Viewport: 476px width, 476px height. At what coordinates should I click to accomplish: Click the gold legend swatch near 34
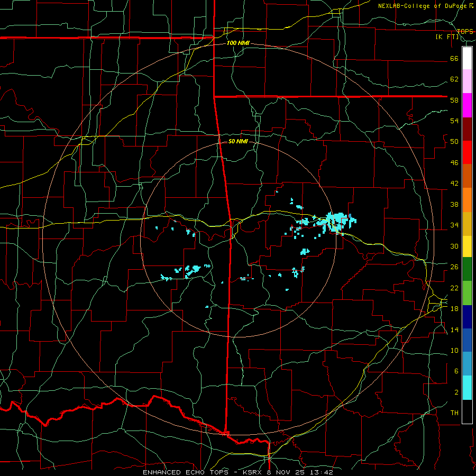coord(467,224)
